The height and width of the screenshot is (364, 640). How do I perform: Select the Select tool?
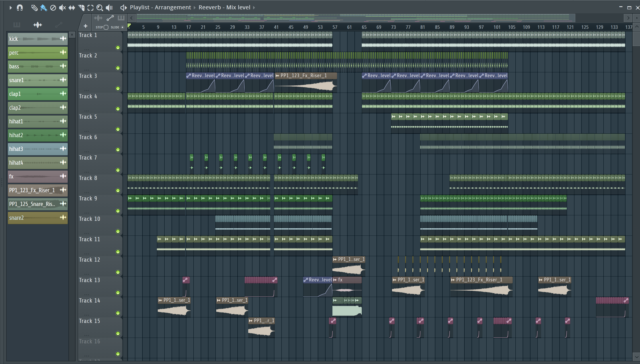(x=90, y=8)
